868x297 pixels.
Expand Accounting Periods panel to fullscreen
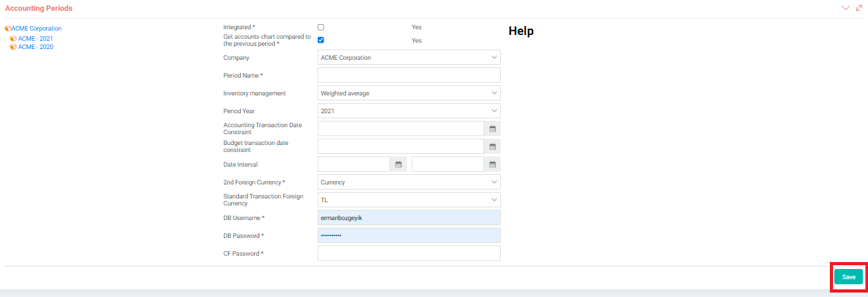coord(859,8)
